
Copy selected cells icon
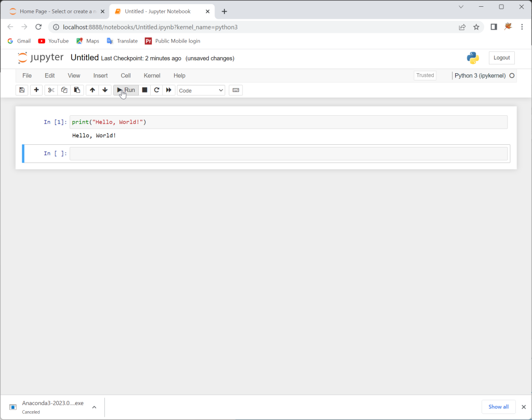point(64,90)
